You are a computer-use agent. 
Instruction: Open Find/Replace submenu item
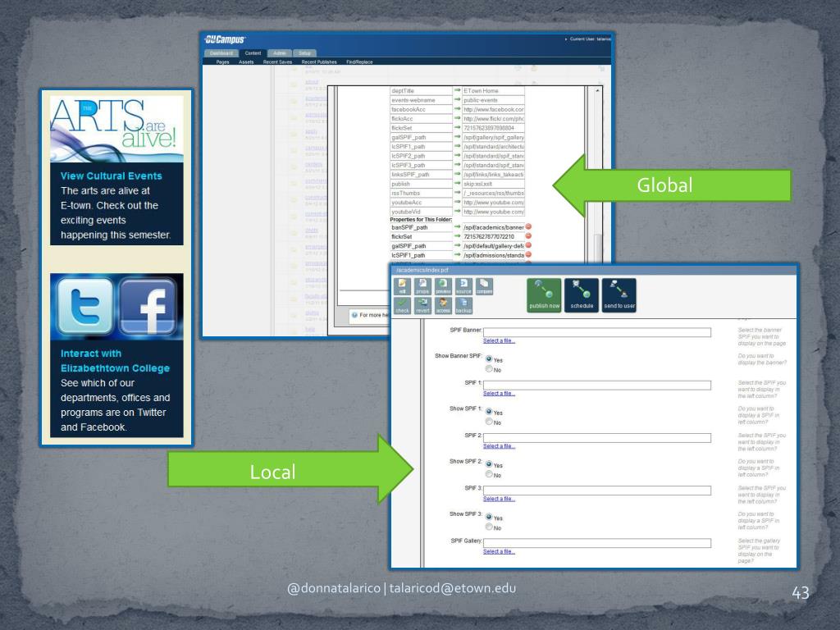click(359, 62)
